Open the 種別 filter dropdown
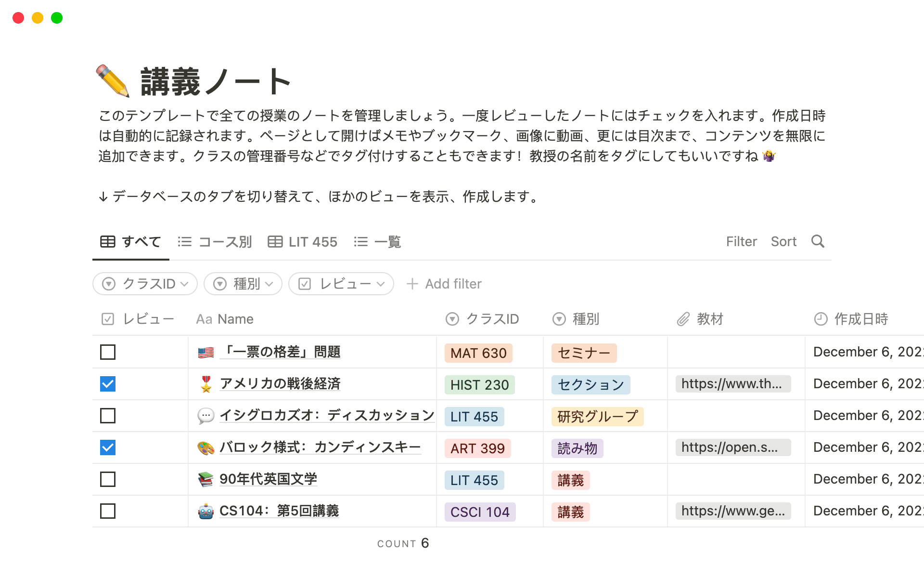The image size is (924, 578). [243, 284]
